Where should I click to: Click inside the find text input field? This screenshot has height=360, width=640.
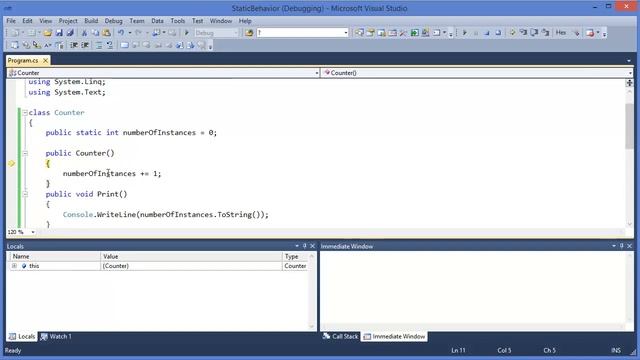[x=299, y=33]
